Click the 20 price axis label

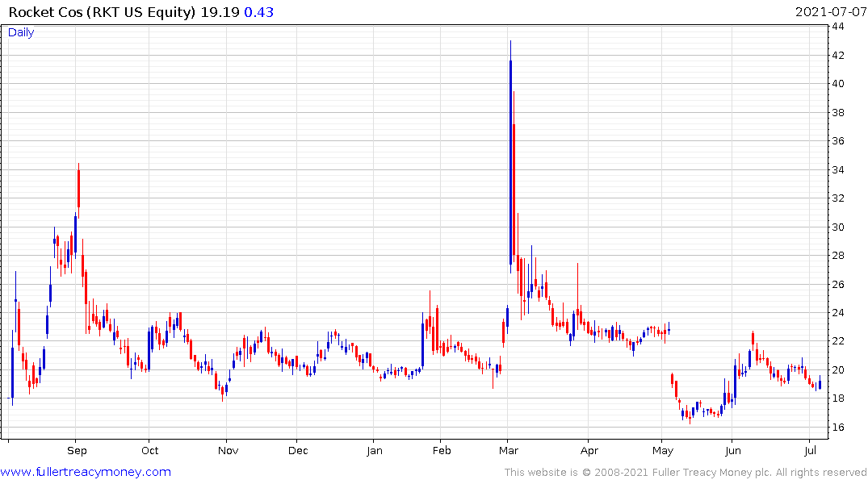click(837, 370)
